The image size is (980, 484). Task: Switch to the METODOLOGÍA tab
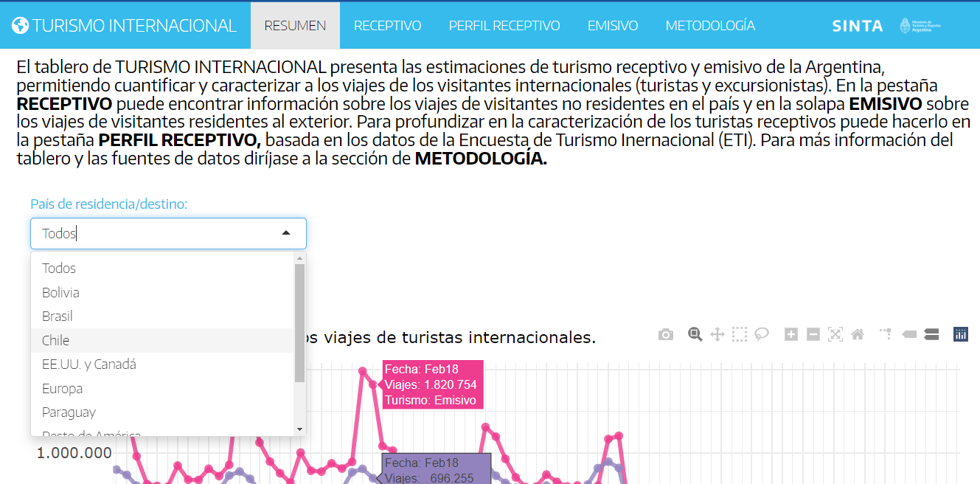click(710, 26)
